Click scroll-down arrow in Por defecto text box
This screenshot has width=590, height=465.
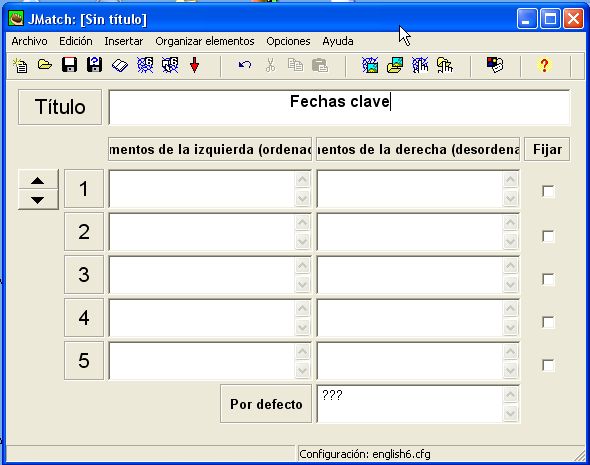pos(511,413)
